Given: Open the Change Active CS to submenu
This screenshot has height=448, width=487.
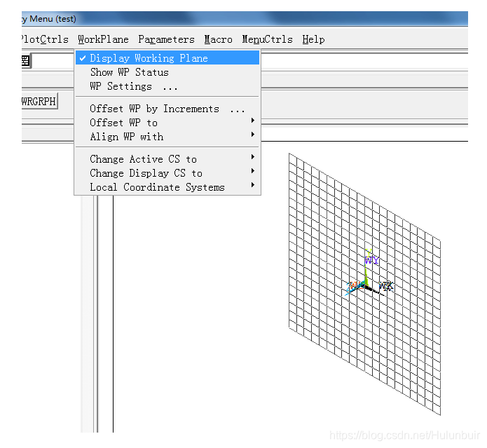Looking at the screenshot, I should click(x=144, y=159).
